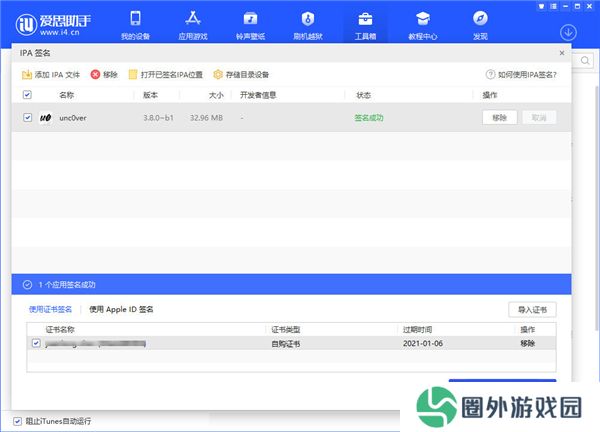Click the unc0ver app icon
600x432 pixels.
46,117
